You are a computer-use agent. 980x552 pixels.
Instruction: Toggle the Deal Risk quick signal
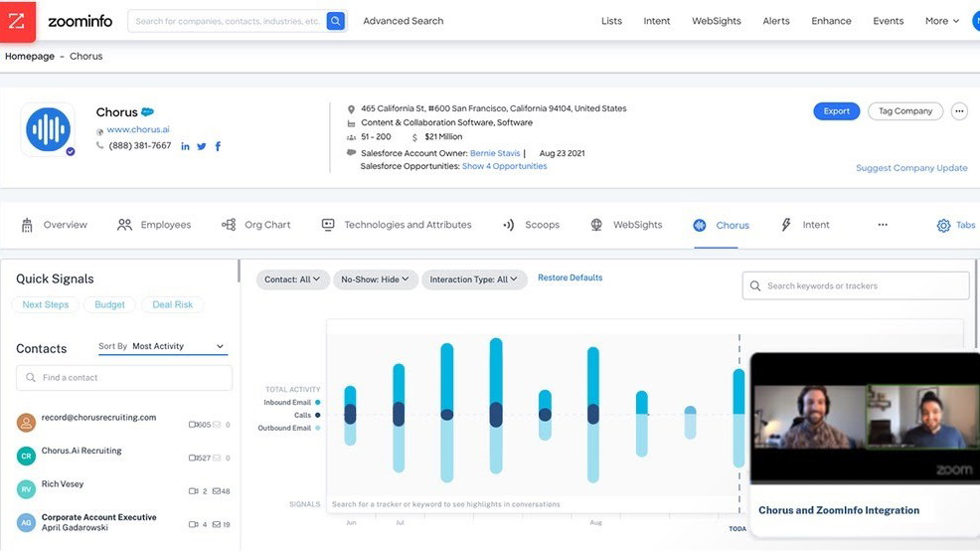pos(173,304)
